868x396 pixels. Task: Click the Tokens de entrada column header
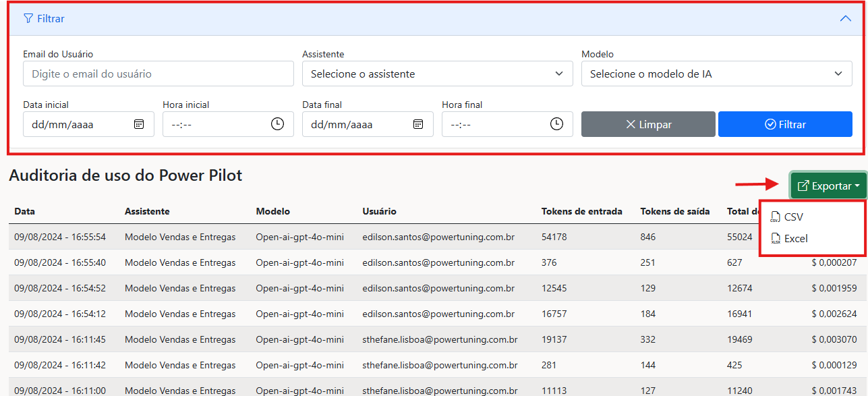(581, 211)
